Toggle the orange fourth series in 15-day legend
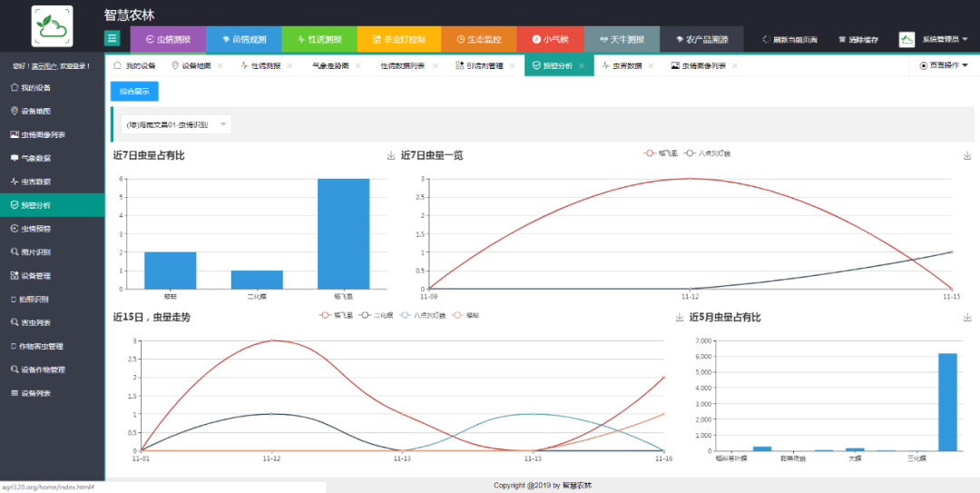Viewport: 980px width, 493px height. click(x=465, y=315)
